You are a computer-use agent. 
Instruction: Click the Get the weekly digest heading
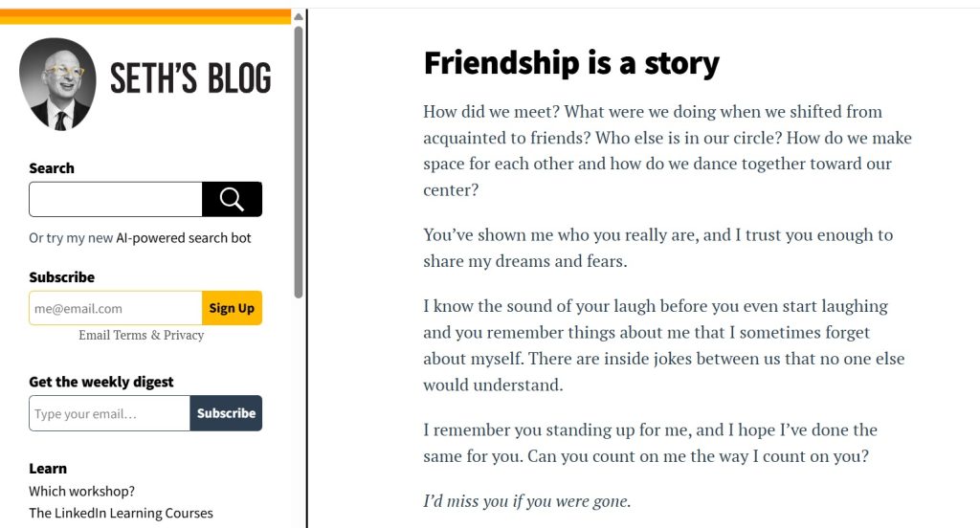click(101, 382)
